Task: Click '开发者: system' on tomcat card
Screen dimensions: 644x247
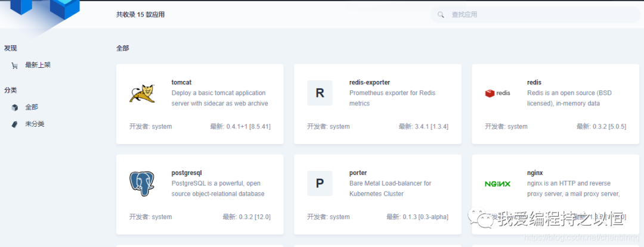Action: [151, 127]
